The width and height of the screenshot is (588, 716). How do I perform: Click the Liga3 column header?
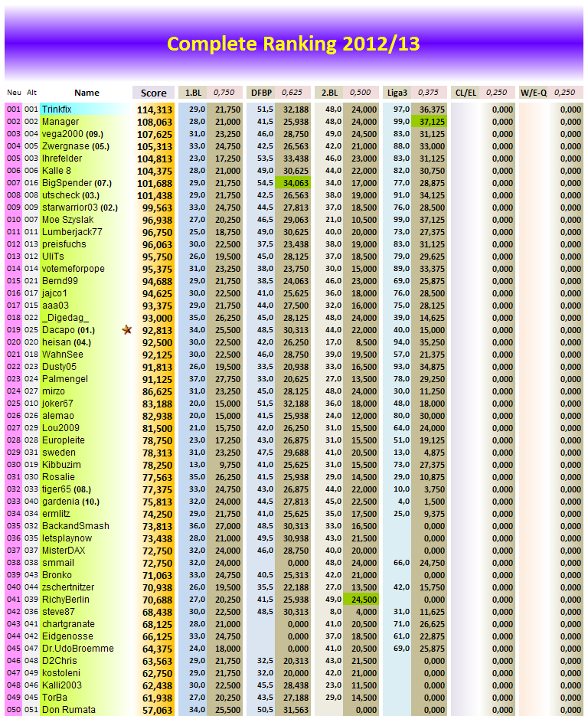397,93
